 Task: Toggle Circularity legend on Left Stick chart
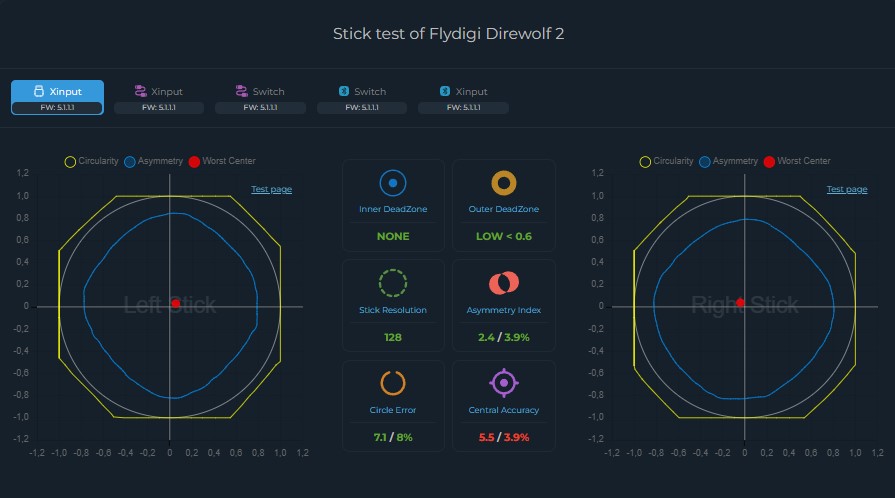pos(91,161)
